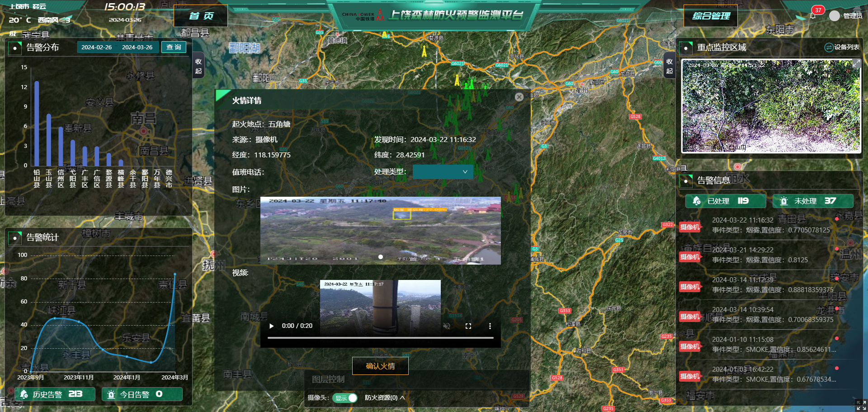Click the 告警统计 panel header icon
This screenshot has width=868, height=412.
coord(15,237)
